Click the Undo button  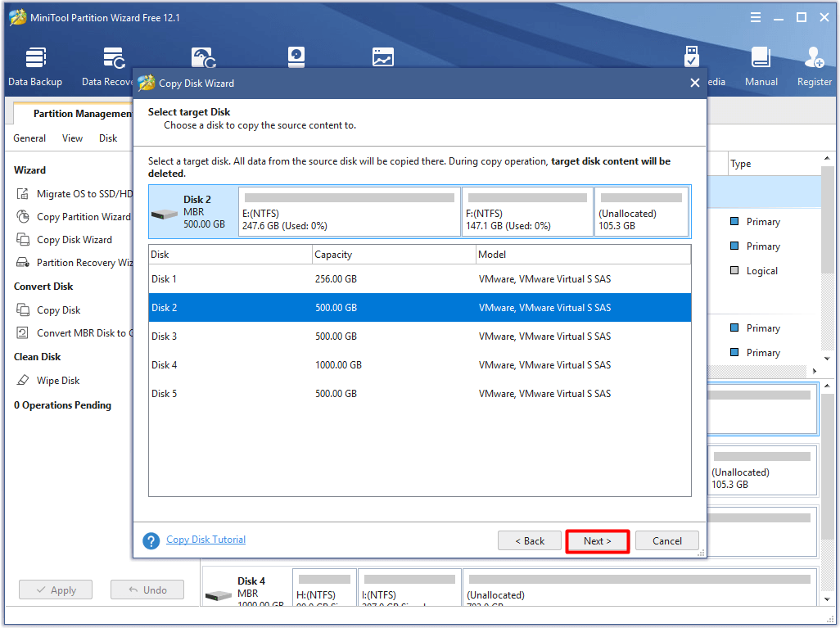click(147, 590)
